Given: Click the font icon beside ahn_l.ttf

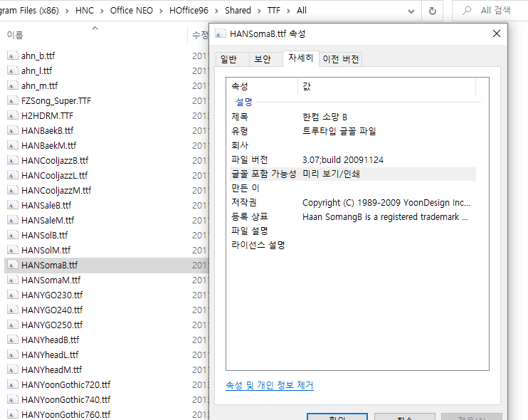Looking at the screenshot, I should coord(13,70).
